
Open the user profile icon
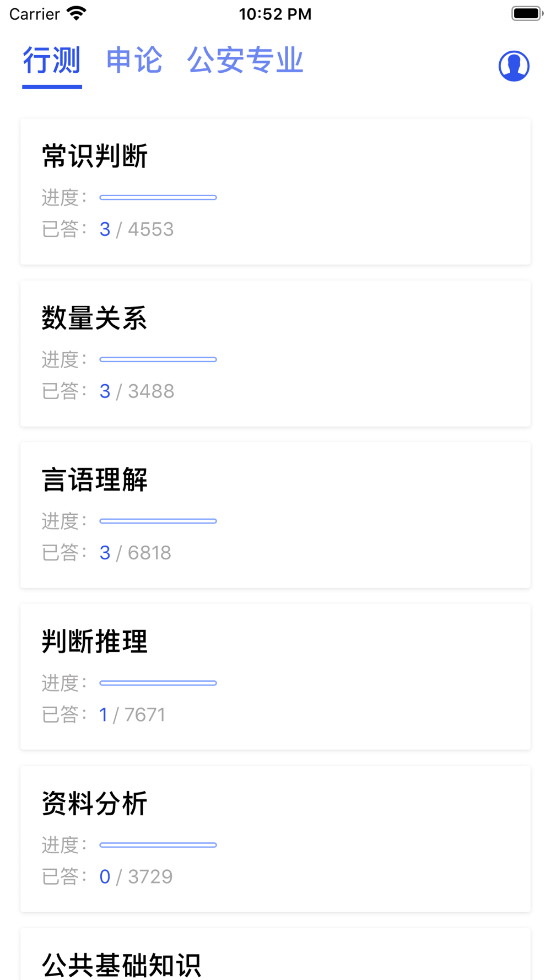(514, 66)
